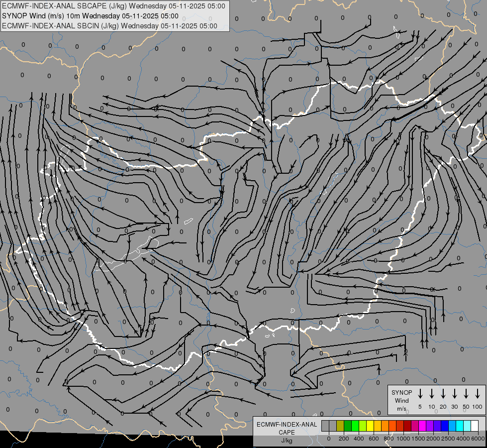Pick the bright cyan CAPE swatch above 4000
The width and height of the screenshot is (487, 448).
pos(460,426)
